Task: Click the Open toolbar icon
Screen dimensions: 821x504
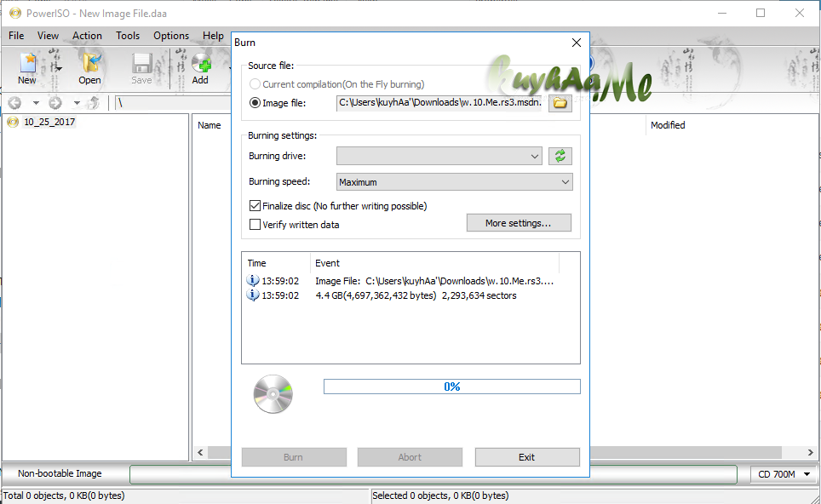Action: click(x=89, y=68)
